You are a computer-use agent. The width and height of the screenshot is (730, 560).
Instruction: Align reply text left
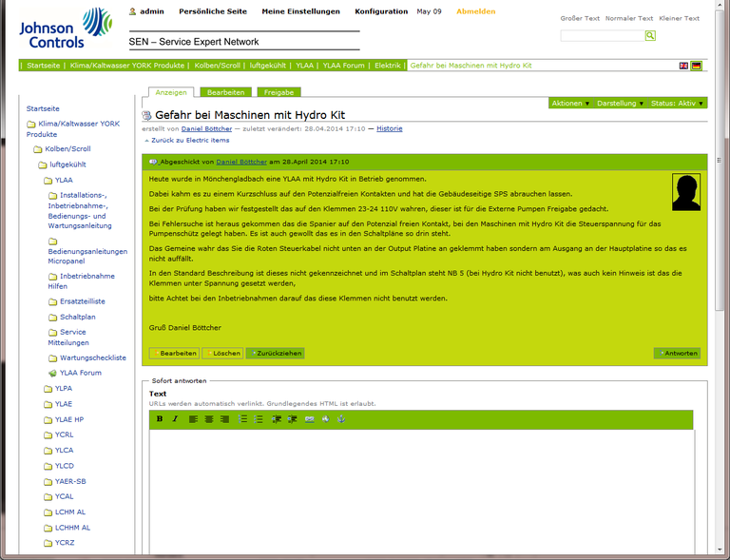[193, 419]
